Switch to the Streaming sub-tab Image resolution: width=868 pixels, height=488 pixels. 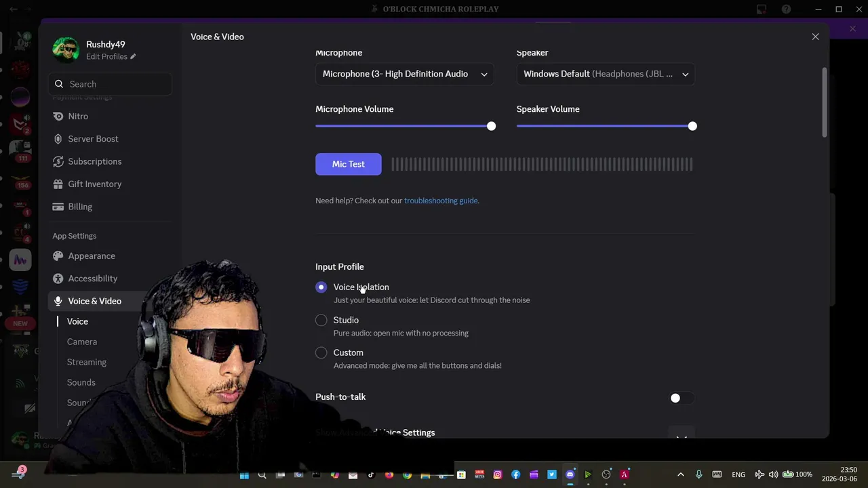click(x=87, y=362)
